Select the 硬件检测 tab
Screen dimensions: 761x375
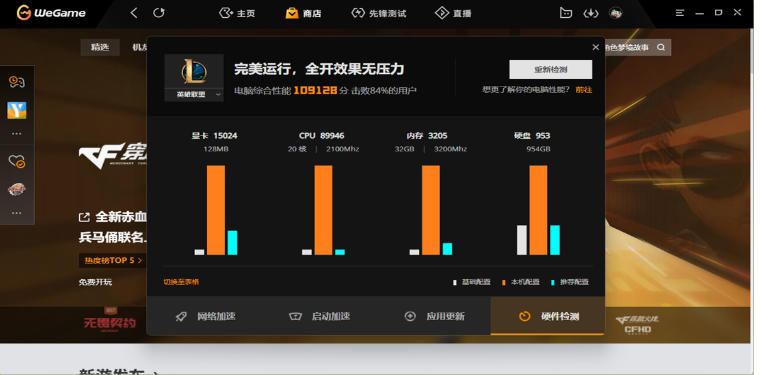tap(547, 316)
